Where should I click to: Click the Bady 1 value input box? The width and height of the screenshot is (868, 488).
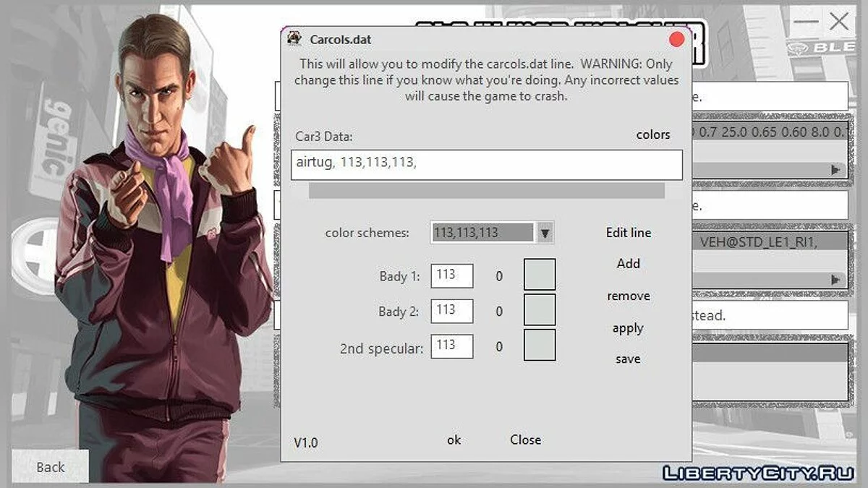(452, 275)
